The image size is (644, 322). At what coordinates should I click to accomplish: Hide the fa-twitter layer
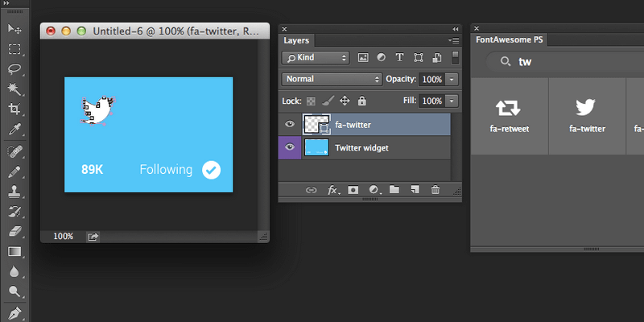tap(290, 125)
